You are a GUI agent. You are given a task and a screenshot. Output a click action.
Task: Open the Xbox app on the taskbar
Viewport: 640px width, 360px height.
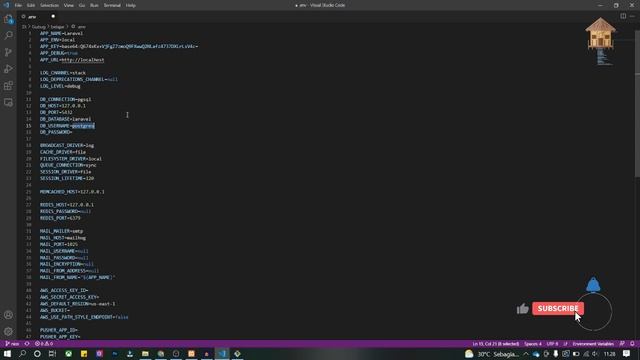coord(68,354)
